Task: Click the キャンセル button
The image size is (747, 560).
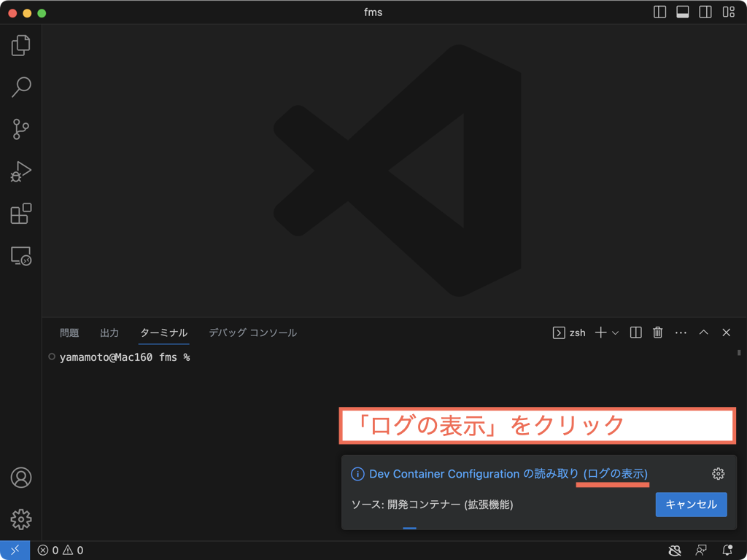Action: coord(692,505)
